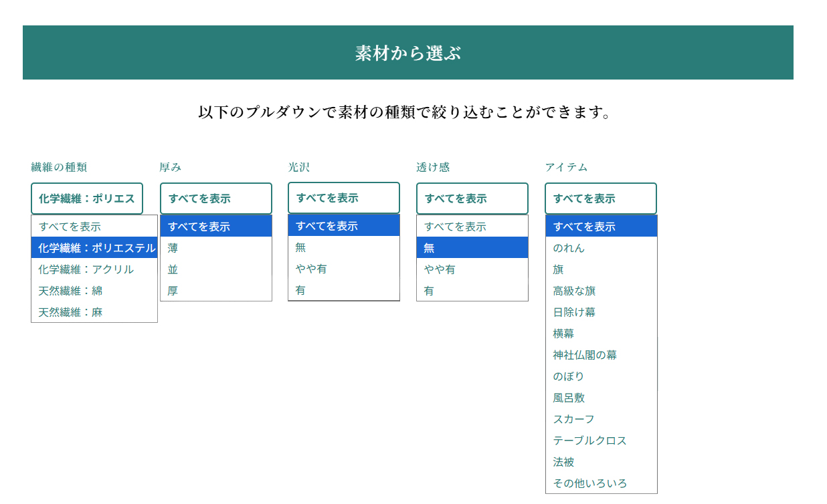Open the 厚み dropdown box
The width and height of the screenshot is (827, 504).
pyautogui.click(x=216, y=199)
